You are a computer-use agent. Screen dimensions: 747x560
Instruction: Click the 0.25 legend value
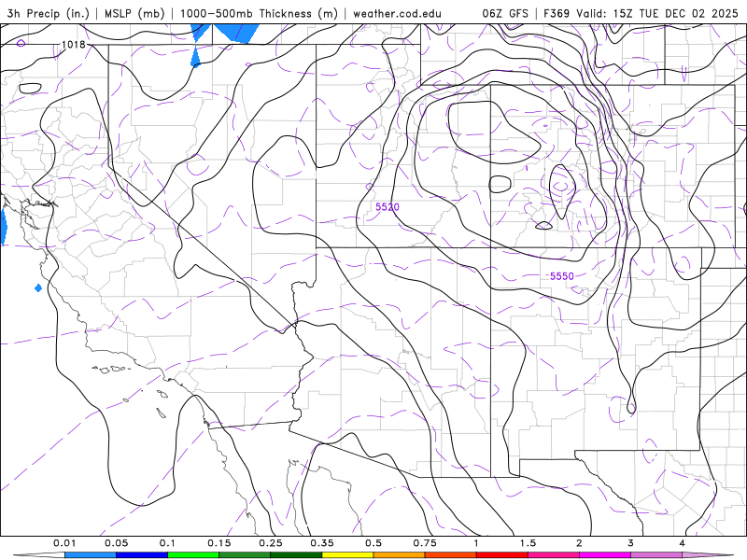point(271,543)
